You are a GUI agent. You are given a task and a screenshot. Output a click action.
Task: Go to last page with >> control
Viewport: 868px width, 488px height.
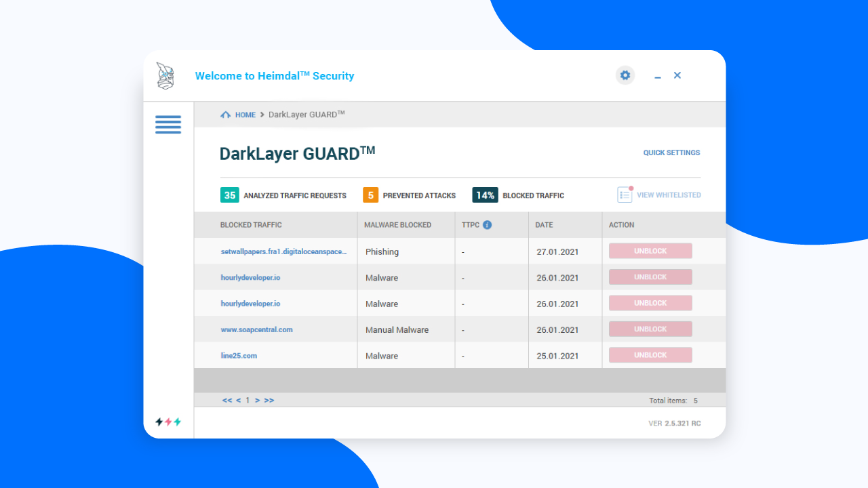point(269,401)
